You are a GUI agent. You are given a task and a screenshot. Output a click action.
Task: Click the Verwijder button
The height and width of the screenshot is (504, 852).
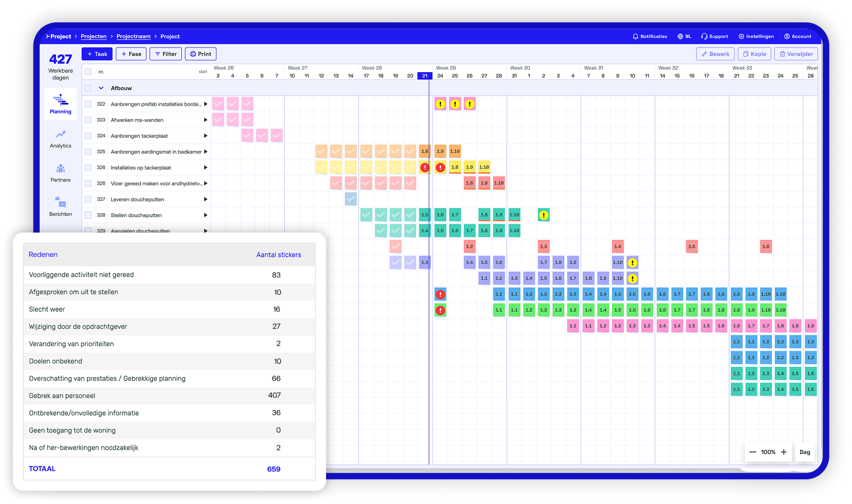(x=796, y=54)
